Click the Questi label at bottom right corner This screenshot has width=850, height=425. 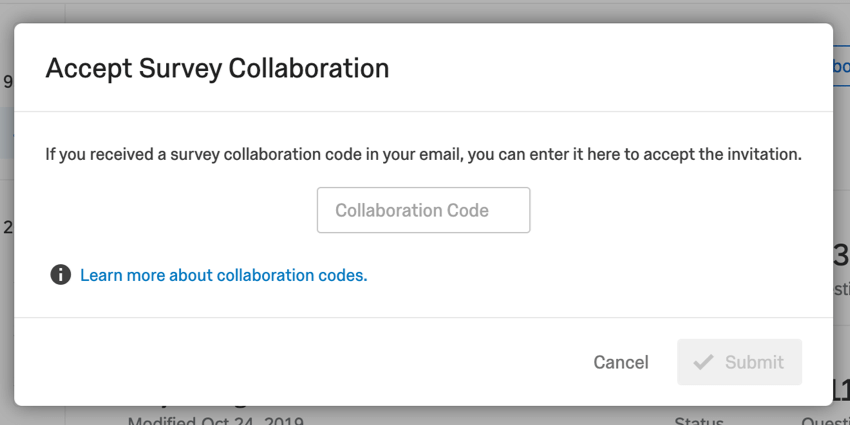point(825,420)
